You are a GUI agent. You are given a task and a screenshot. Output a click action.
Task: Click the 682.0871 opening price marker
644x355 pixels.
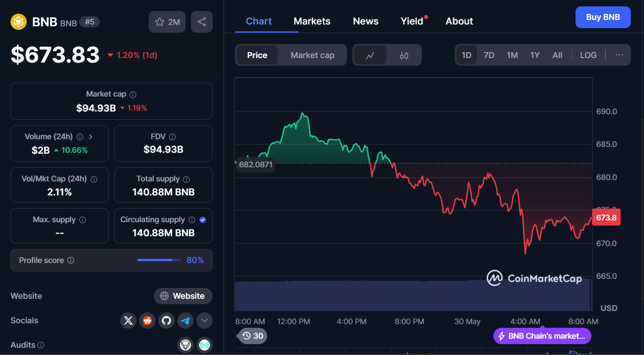click(255, 165)
